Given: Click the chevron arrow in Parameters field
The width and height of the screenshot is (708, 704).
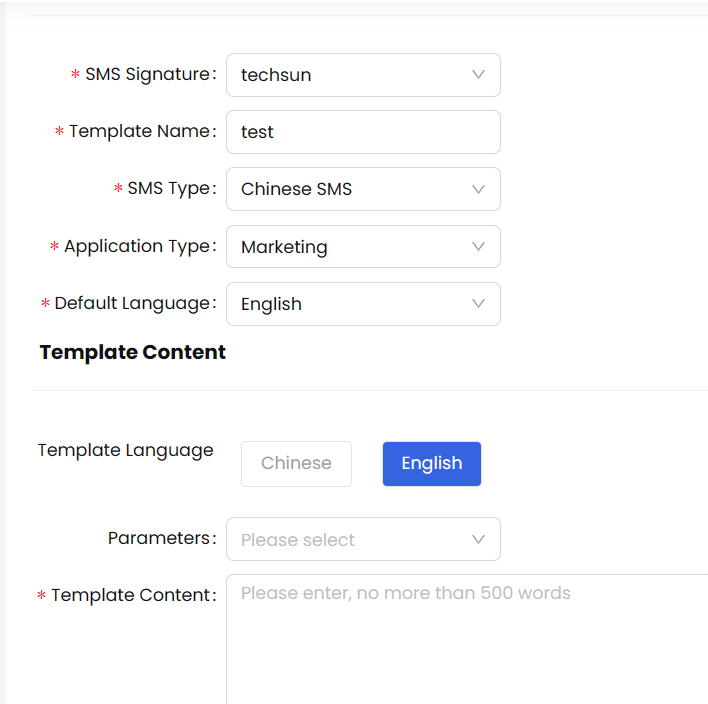Looking at the screenshot, I should (x=478, y=540).
